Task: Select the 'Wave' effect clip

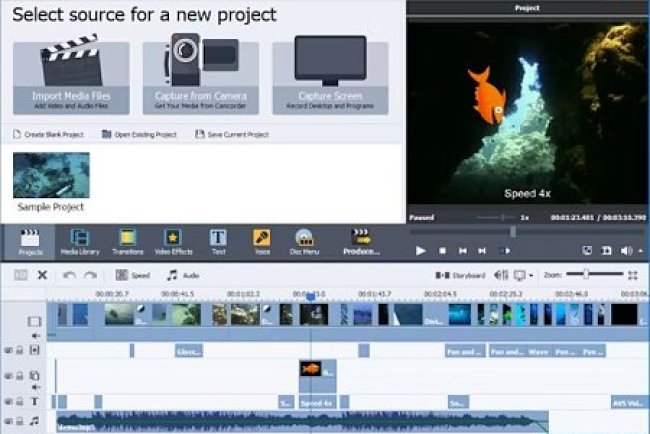Action: click(539, 351)
